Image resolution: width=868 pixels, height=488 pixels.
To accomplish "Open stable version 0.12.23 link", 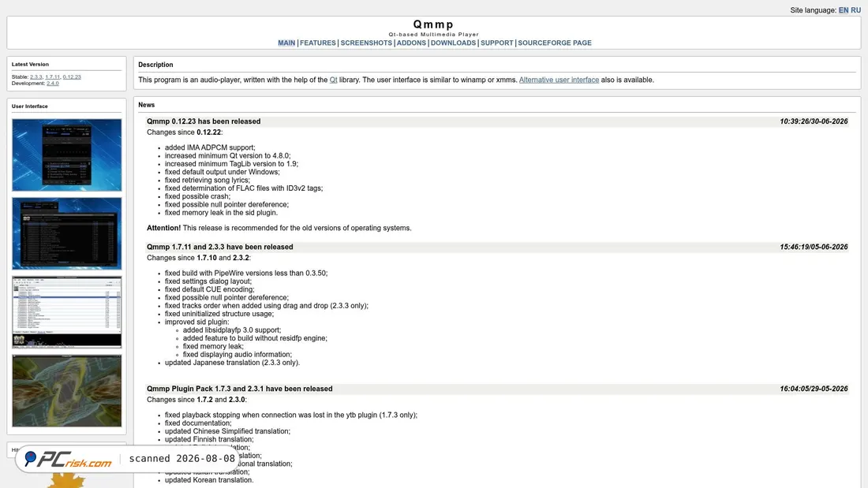I will 72,77.
